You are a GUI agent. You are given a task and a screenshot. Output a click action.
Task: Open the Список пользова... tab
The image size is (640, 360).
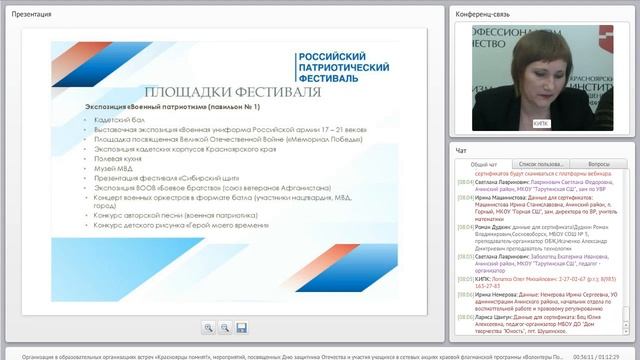click(541, 164)
